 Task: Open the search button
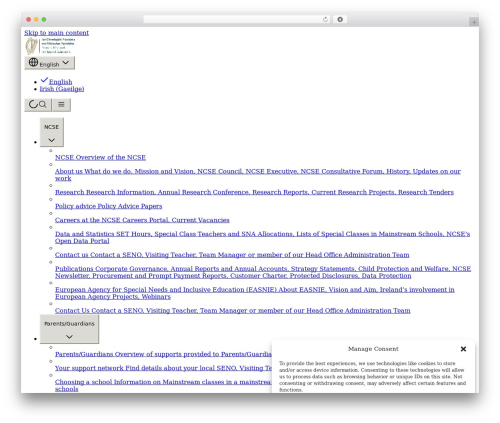click(x=38, y=105)
